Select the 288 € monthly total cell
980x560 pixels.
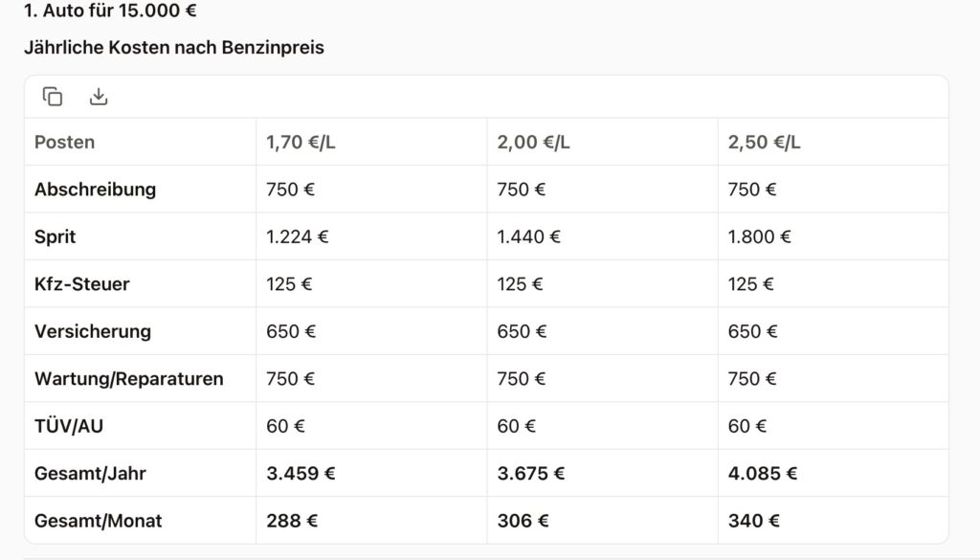292,521
